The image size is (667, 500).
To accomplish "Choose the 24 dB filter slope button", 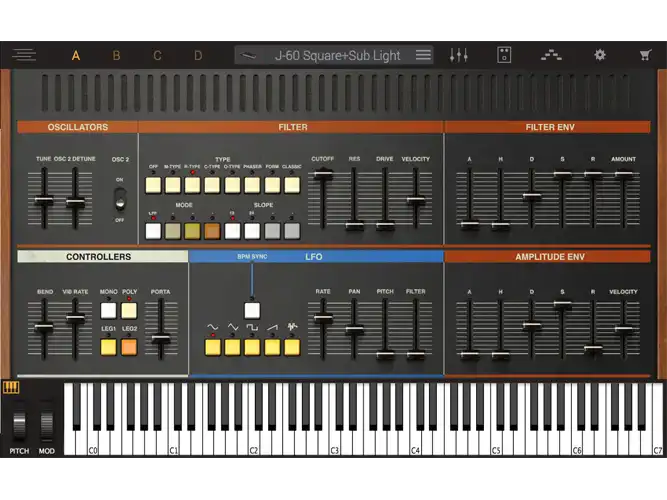I will 252,231.
